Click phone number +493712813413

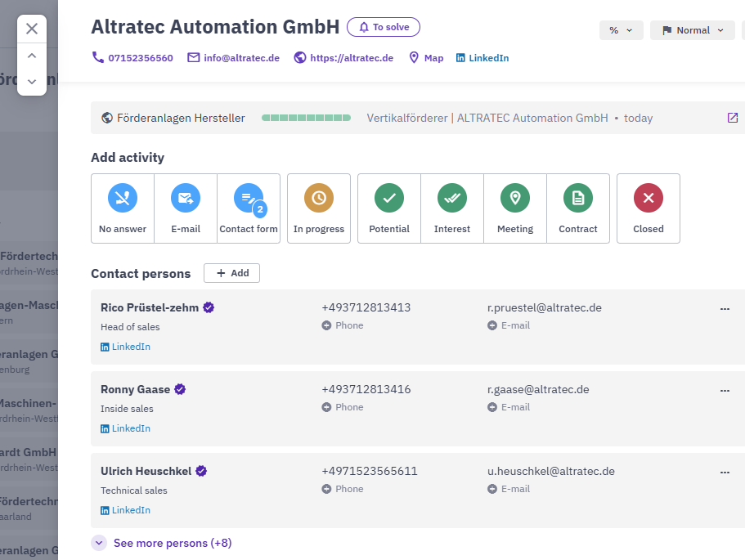click(366, 307)
